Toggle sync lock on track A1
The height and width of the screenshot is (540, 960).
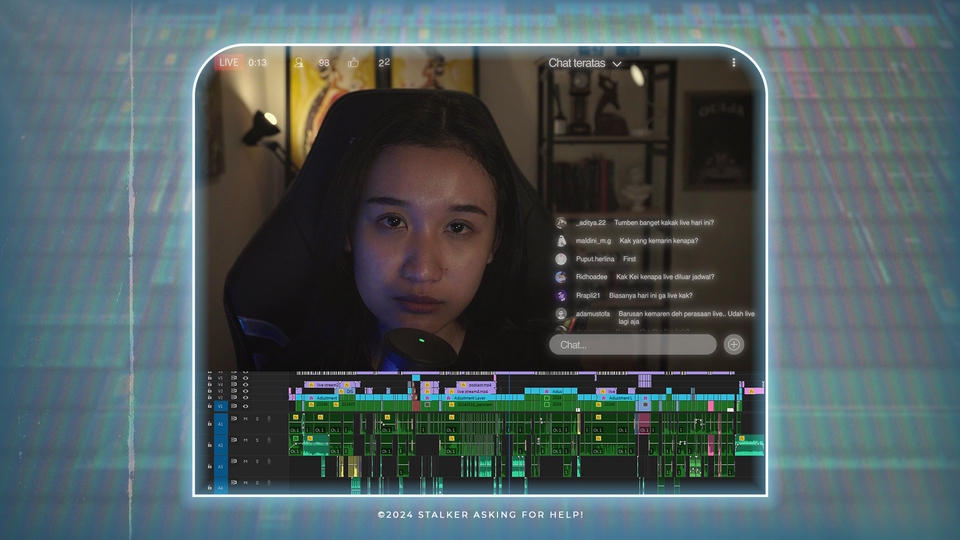pyautogui.click(x=234, y=419)
